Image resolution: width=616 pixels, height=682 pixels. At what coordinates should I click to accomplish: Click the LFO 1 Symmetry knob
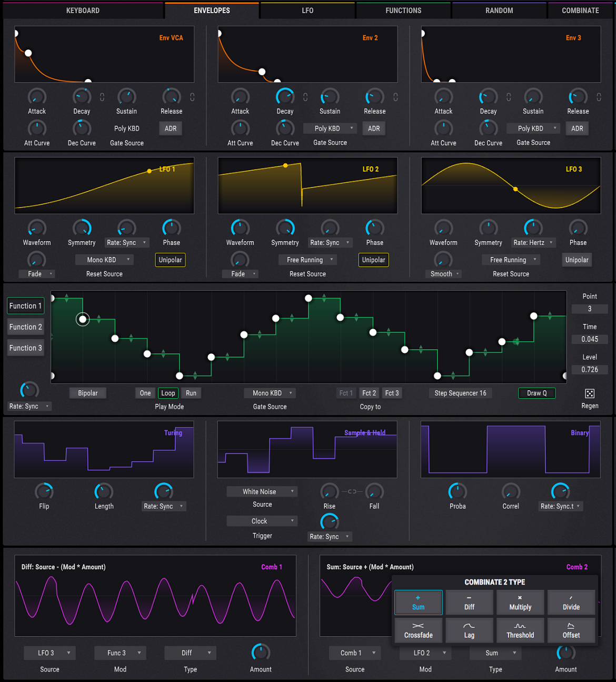click(x=82, y=228)
